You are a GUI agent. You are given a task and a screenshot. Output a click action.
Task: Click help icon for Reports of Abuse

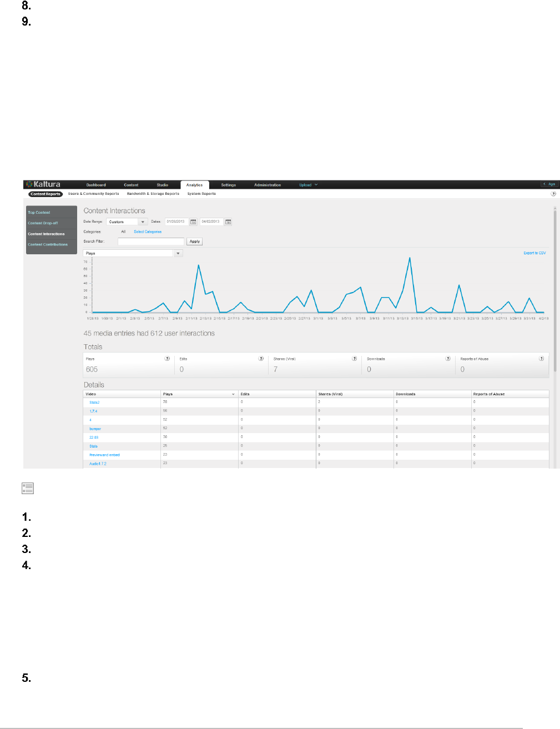pyautogui.click(x=541, y=359)
